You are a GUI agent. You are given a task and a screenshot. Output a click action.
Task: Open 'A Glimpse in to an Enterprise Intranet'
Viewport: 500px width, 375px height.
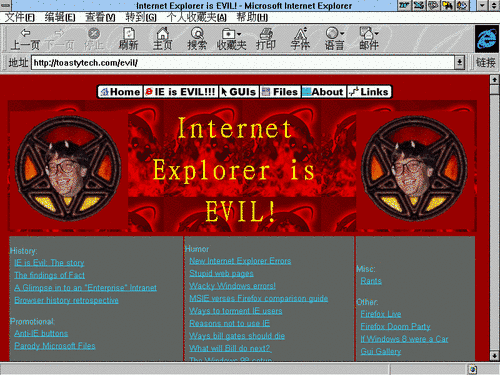[x=85, y=288]
